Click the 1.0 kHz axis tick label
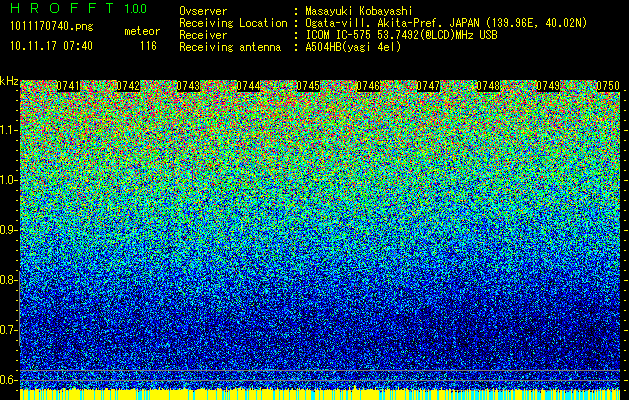Viewport: 629px width, 400px height. click(x=8, y=180)
